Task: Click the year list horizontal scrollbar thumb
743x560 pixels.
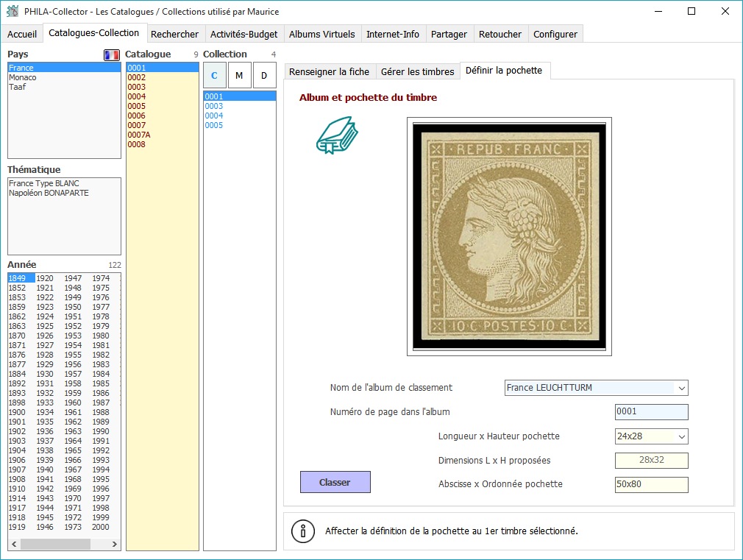Action: (55, 544)
